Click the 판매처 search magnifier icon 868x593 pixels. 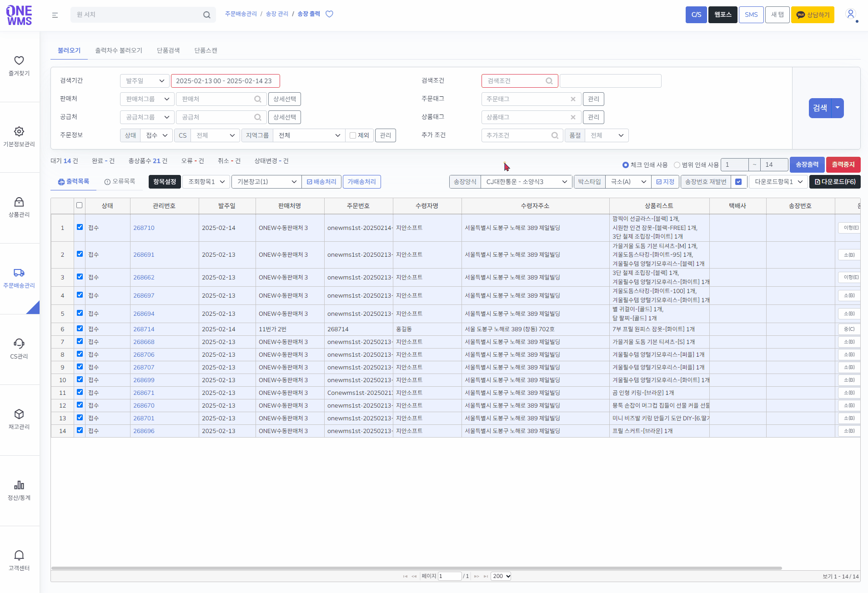[x=258, y=99]
